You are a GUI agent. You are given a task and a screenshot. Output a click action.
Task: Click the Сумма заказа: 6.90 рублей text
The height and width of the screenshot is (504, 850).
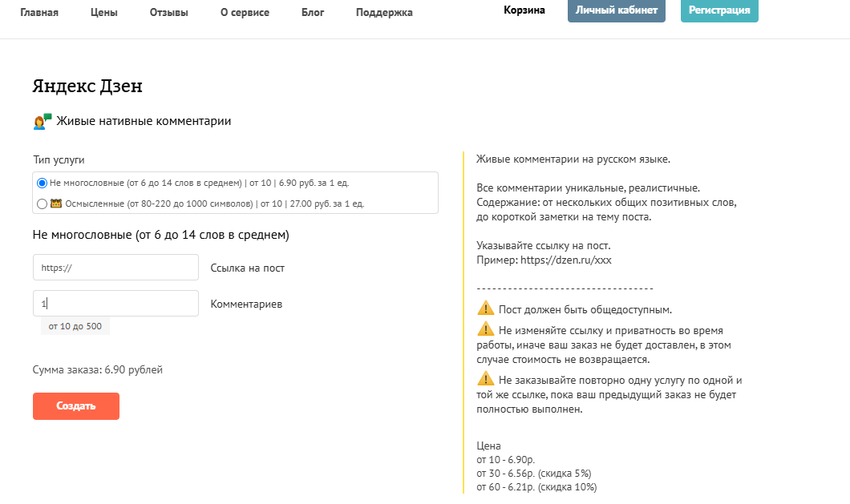[x=98, y=369]
